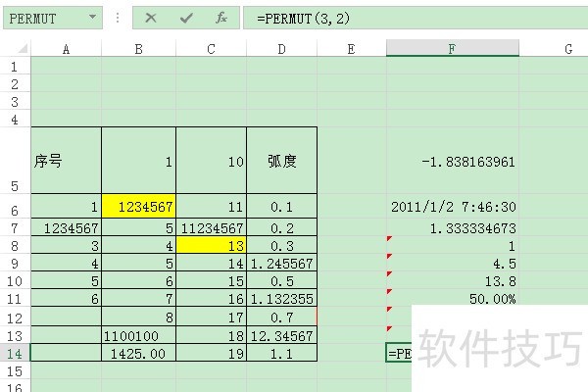Confirm formula entry with the checkmark icon

[x=186, y=18]
